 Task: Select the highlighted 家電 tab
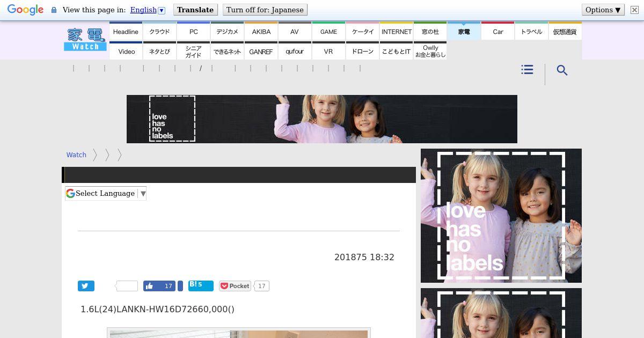point(464,31)
